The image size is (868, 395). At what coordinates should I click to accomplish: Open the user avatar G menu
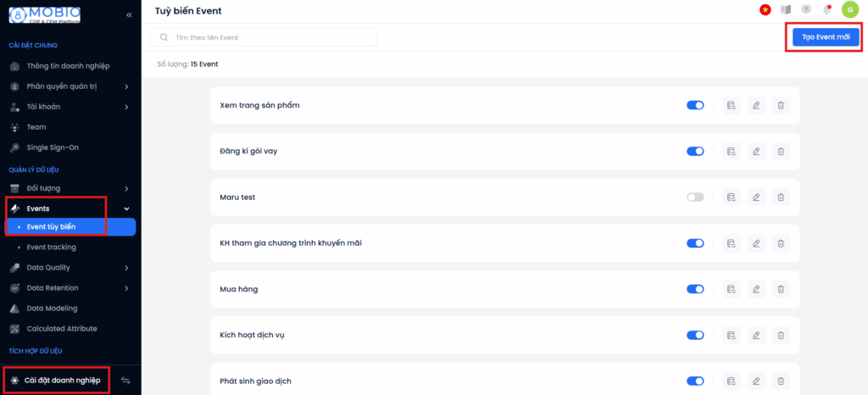click(850, 9)
